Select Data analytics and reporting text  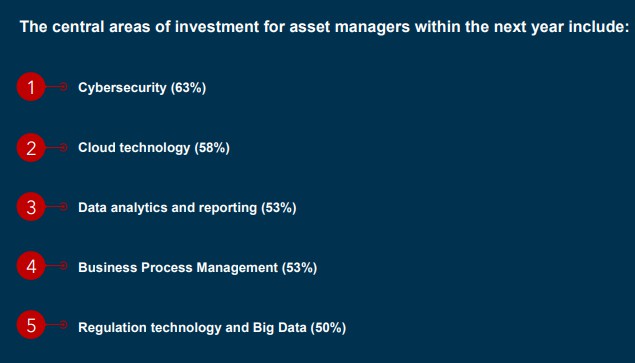pos(167,207)
